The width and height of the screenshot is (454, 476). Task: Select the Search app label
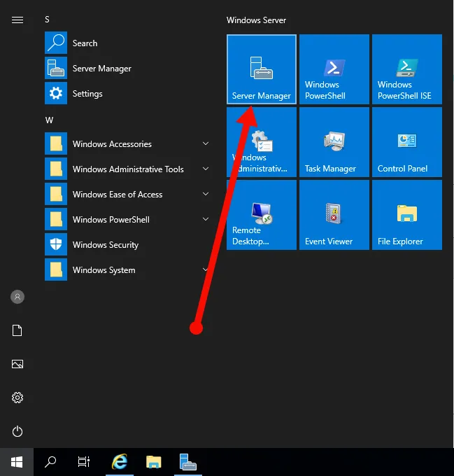85,43
